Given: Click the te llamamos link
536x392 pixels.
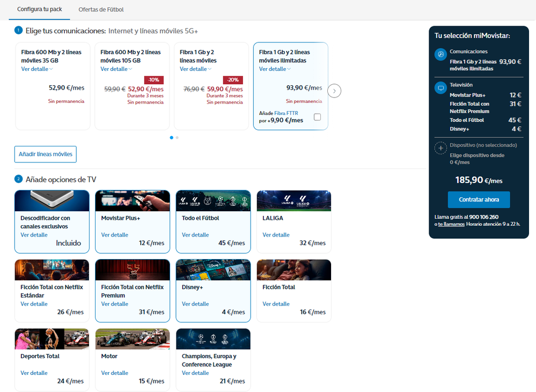Looking at the screenshot, I should [451, 224].
